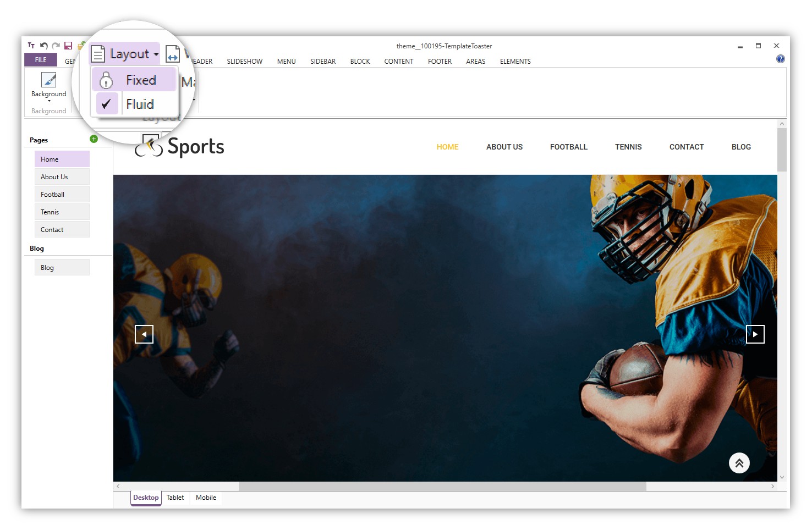This screenshot has height=530, width=812.
Task: Select the About Us page
Action: point(62,176)
